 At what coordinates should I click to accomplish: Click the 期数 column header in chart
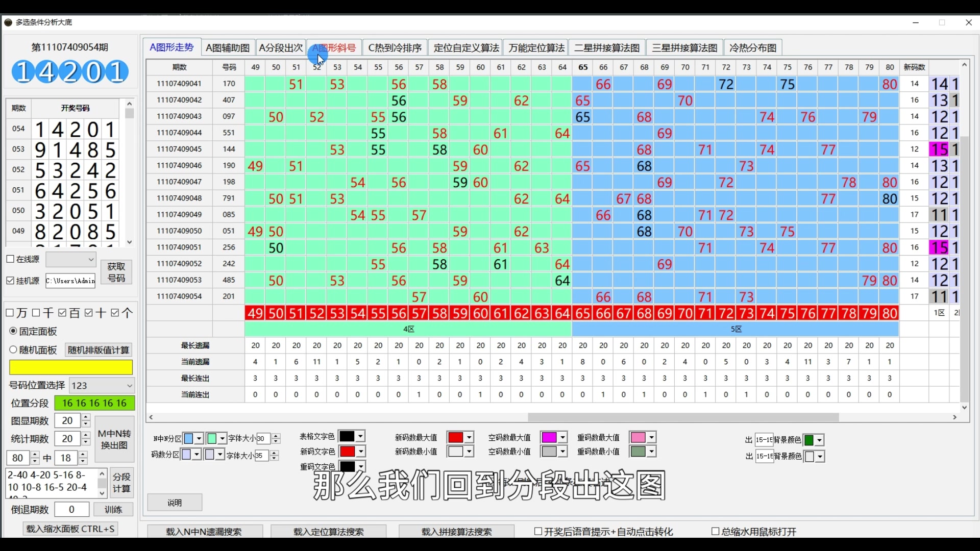(179, 67)
